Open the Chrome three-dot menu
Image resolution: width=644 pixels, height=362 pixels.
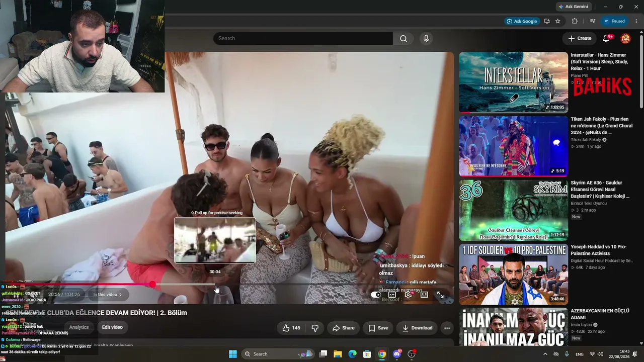pos(636,21)
